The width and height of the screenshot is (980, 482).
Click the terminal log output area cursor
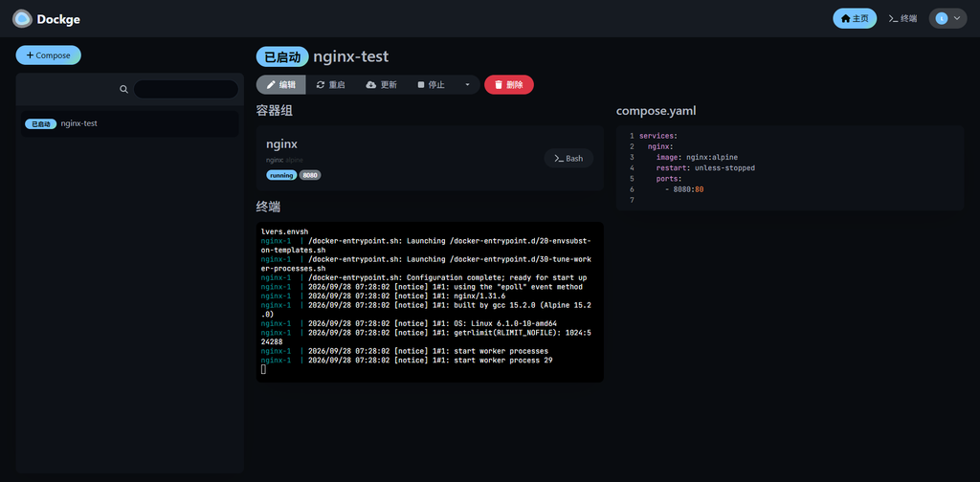264,369
